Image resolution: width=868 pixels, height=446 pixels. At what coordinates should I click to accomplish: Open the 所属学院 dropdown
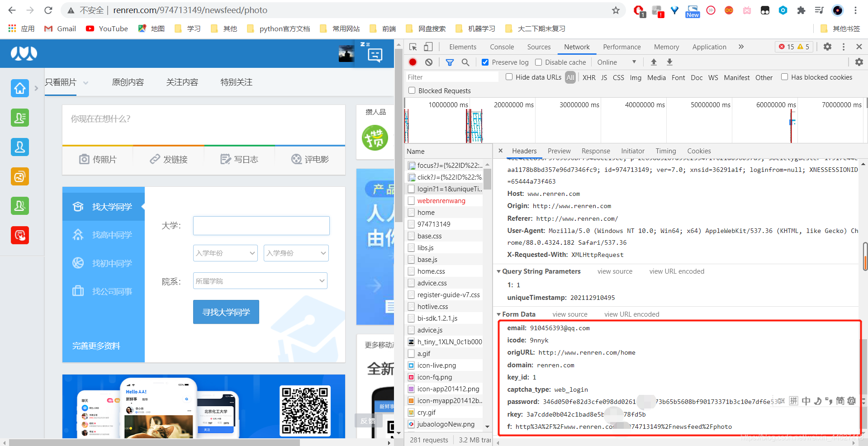point(260,281)
